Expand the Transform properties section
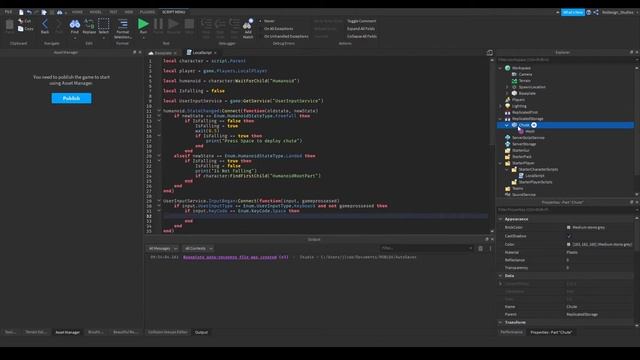Screen dimensions: 640x360 tap(500, 322)
